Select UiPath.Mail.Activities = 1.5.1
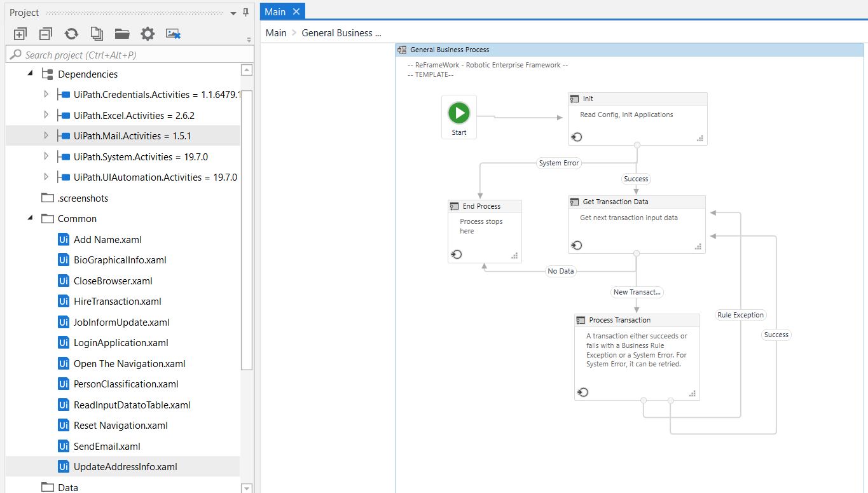 coord(132,135)
